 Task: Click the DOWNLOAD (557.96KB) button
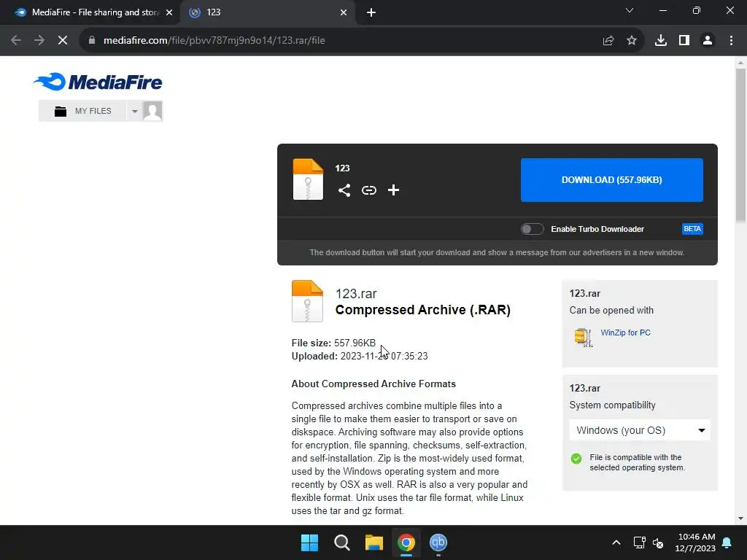click(612, 180)
